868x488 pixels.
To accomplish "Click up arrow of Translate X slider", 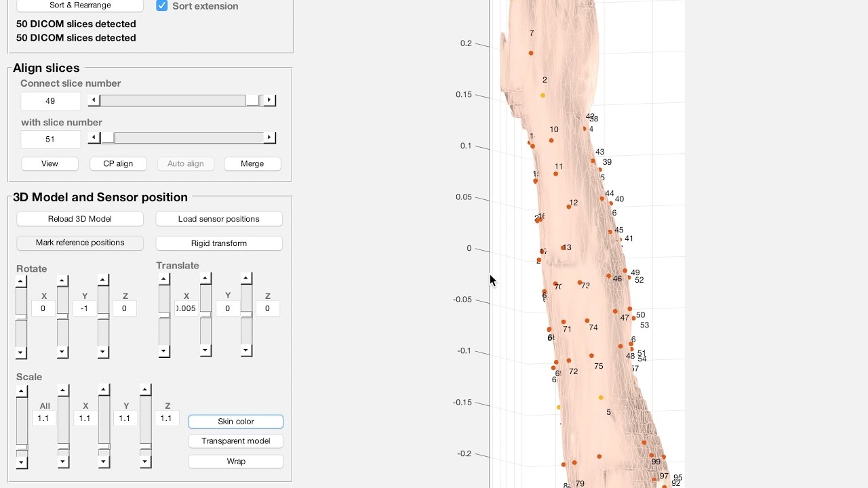I will point(164,280).
